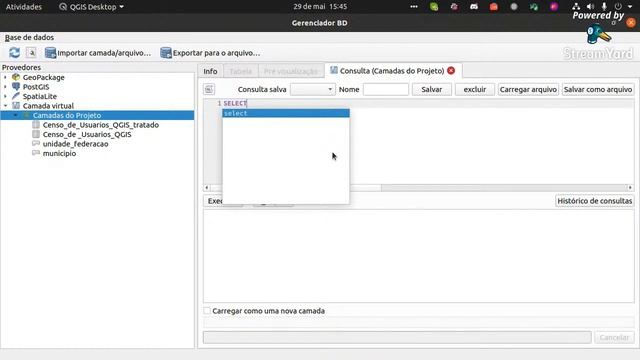
Task: Click the excluir button
Action: pyautogui.click(x=475, y=89)
